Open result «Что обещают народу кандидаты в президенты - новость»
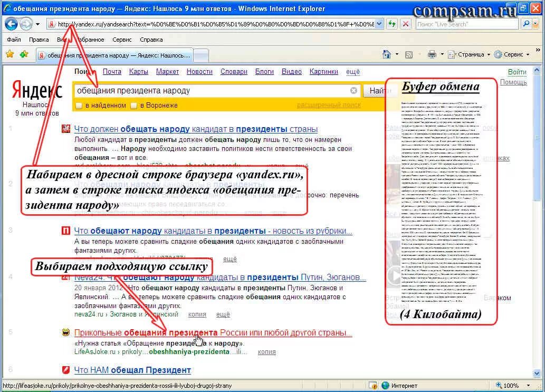The image size is (545, 392). coord(213,231)
